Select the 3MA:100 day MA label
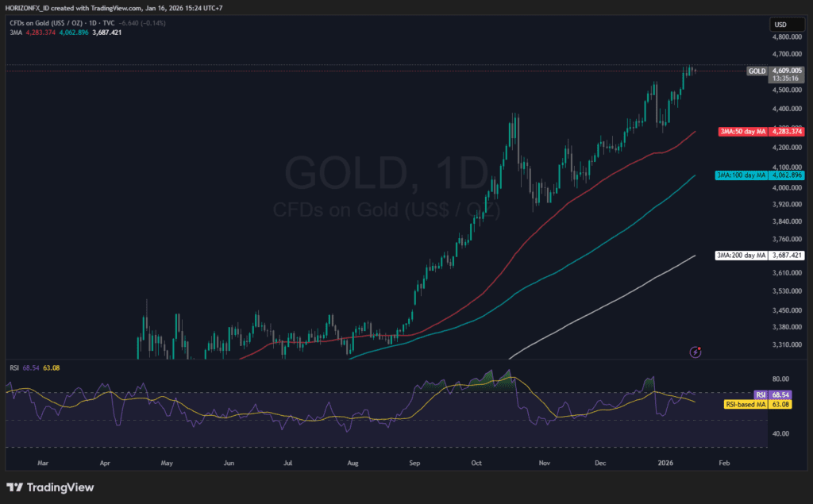Screen dimensions: 813x504 (740, 175)
